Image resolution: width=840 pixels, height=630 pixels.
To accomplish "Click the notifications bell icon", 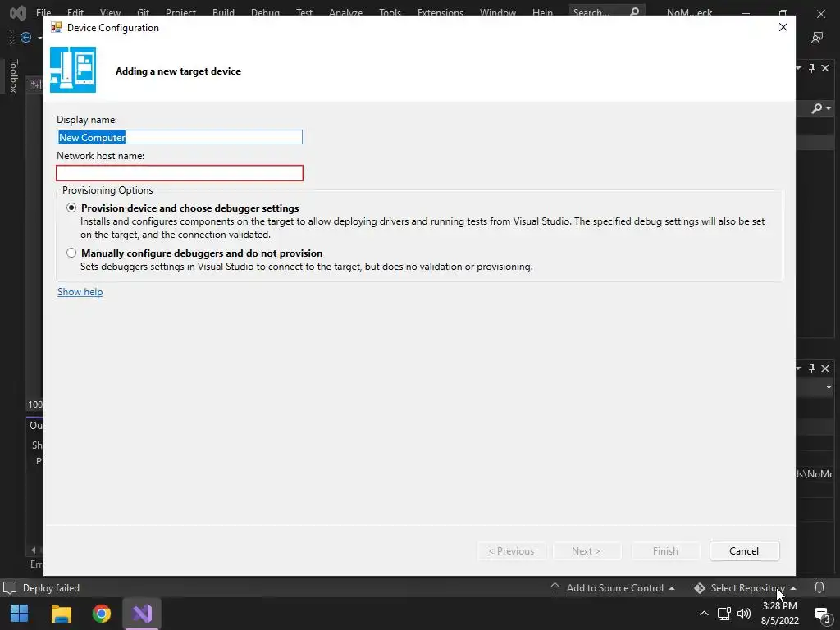I will pyautogui.click(x=819, y=587).
